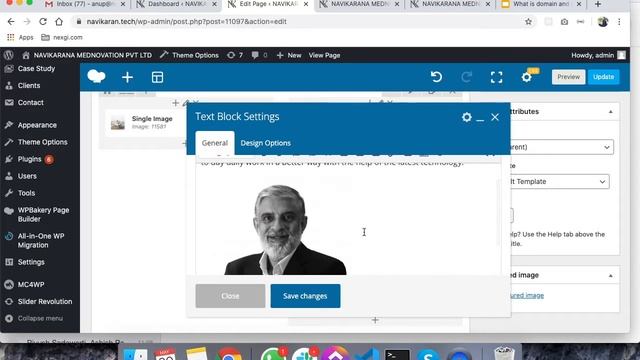Open Visual Studio Code from the dock
Viewport: 640px width, 360px height.
[x=367, y=354]
